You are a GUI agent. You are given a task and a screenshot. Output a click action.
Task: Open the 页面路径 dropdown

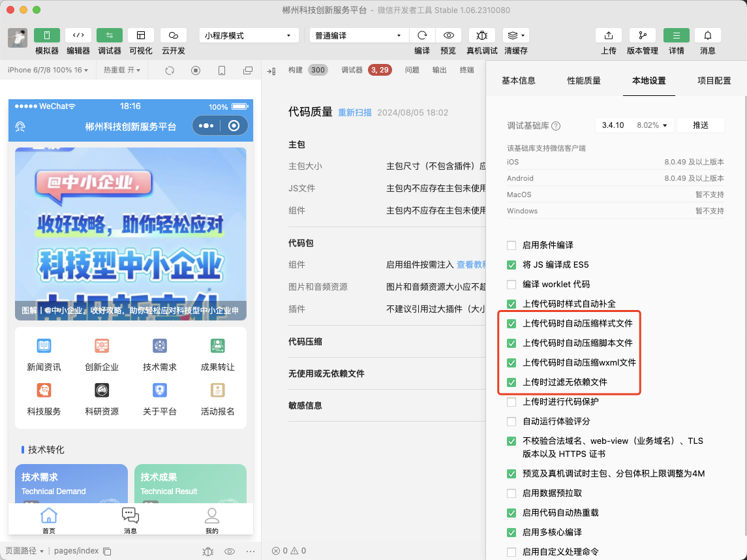[x=24, y=551]
